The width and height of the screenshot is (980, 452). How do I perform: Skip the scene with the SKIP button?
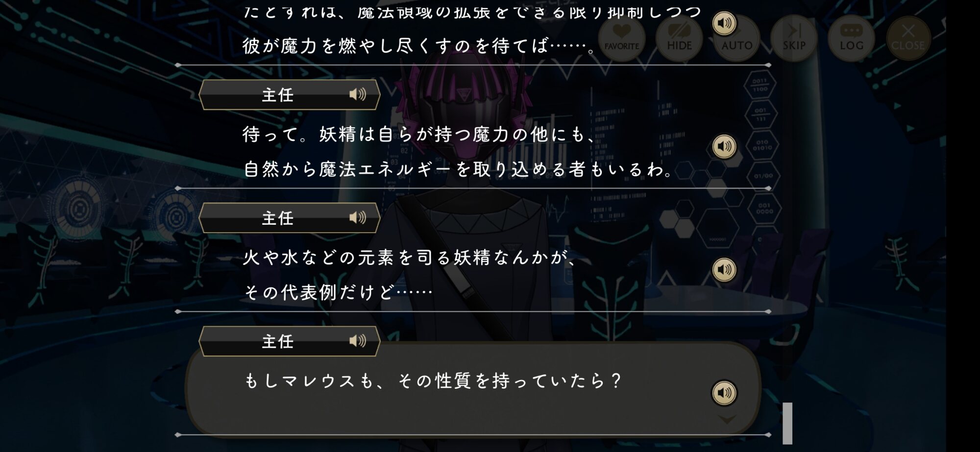point(794,38)
